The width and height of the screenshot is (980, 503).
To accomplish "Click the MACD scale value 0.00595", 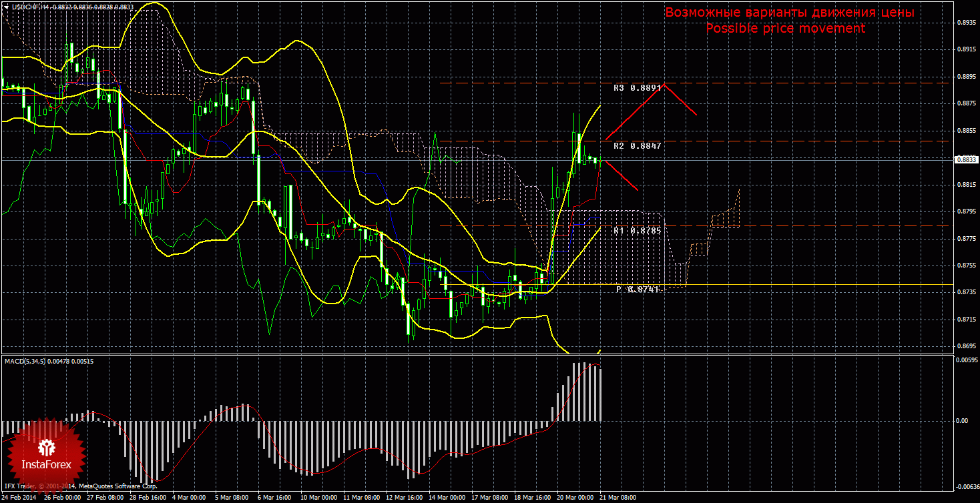I will [966, 360].
